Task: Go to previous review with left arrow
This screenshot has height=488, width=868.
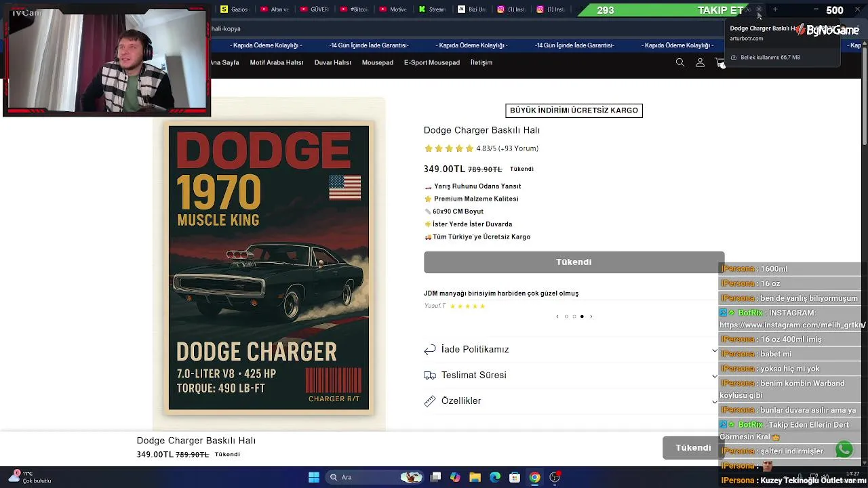Action: 557,317
